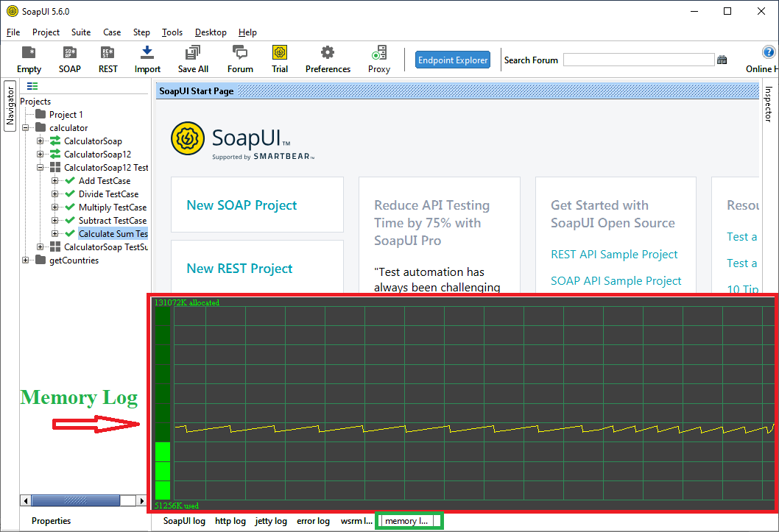Click New REST Project link
The image size is (779, 532).
point(239,269)
